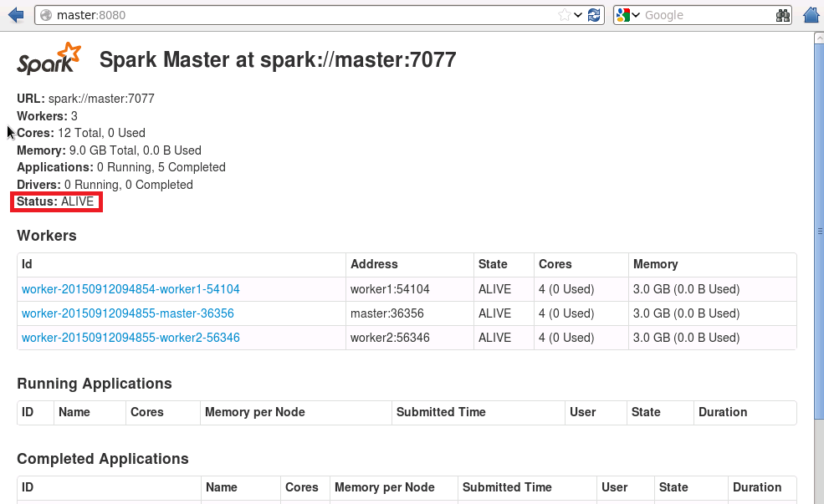Viewport: 824px width, 504px height.
Task: Select the master:36356 address cell
Action: coord(409,313)
